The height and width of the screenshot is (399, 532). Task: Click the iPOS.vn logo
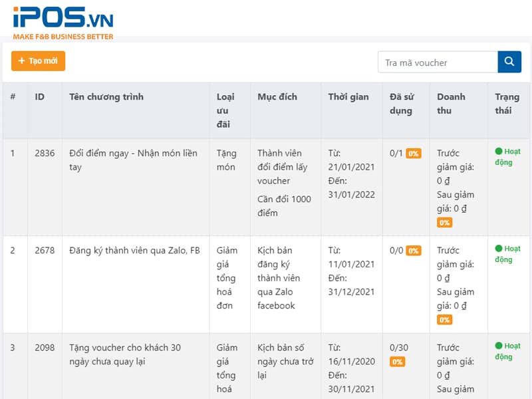pos(63,21)
